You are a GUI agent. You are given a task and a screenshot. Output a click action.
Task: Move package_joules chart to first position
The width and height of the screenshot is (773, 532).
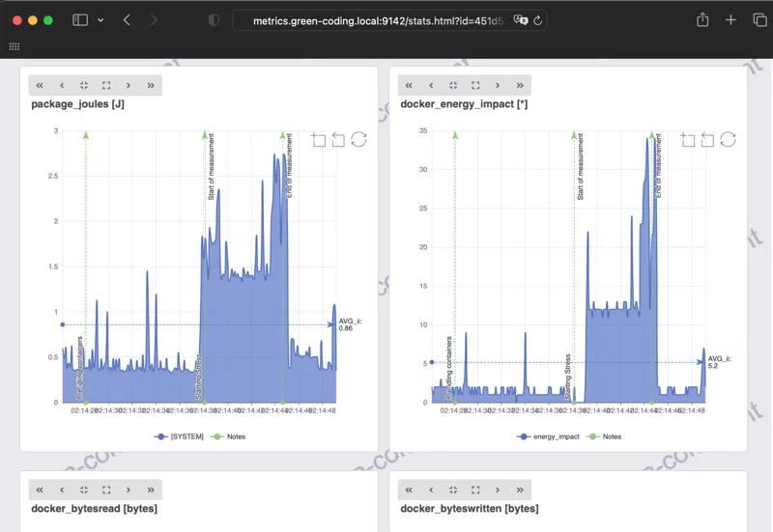[x=40, y=85]
